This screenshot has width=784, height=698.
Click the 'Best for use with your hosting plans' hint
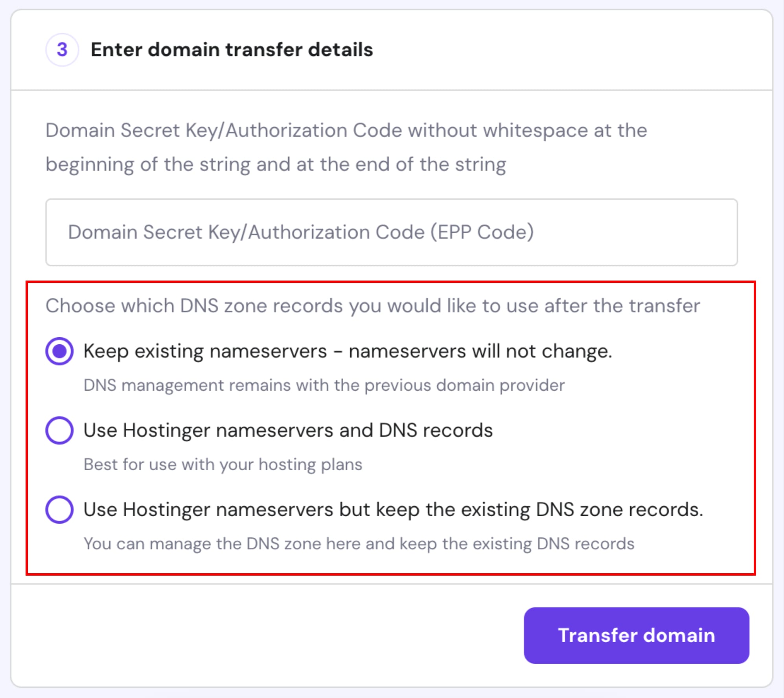click(x=223, y=464)
